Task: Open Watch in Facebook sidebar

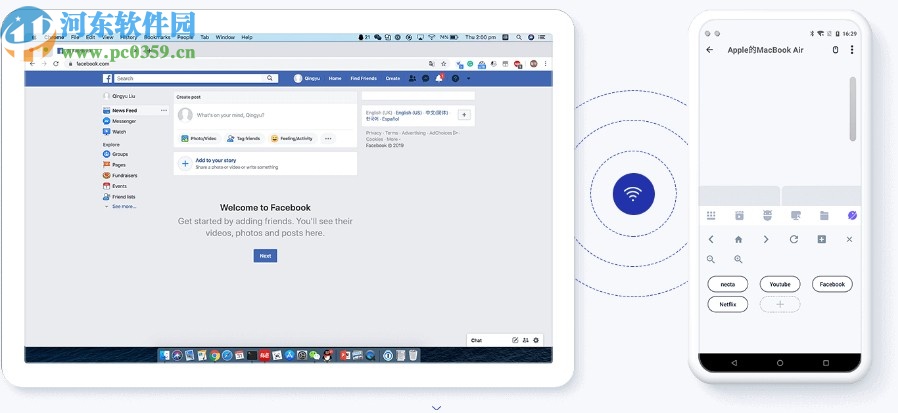Action: tap(115, 132)
